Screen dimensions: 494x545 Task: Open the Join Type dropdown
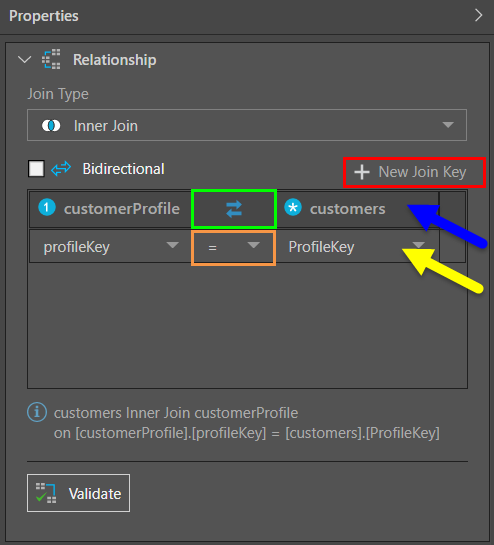pyautogui.click(x=247, y=125)
